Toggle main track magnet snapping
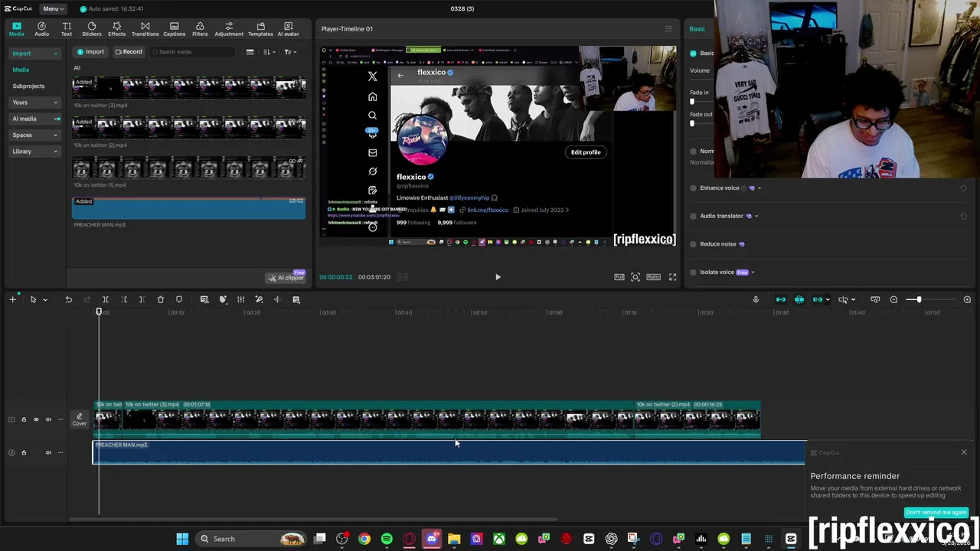Screen dimensions: 980x551 pos(780,300)
